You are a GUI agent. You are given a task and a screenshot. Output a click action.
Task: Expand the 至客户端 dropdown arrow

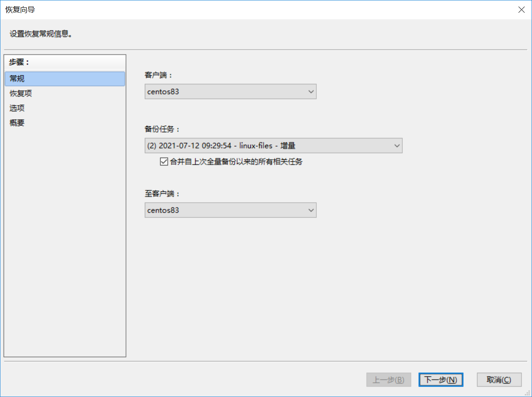point(311,211)
